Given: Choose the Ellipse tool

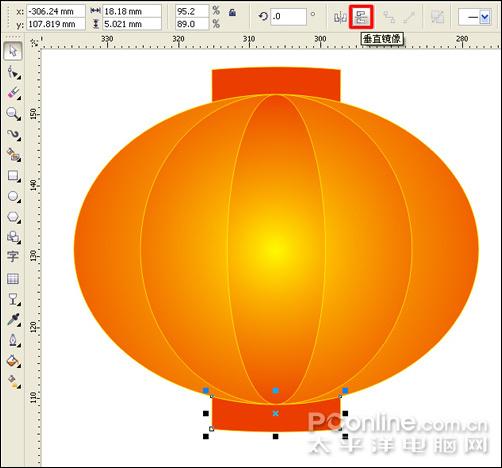Looking at the screenshot, I should [x=13, y=196].
